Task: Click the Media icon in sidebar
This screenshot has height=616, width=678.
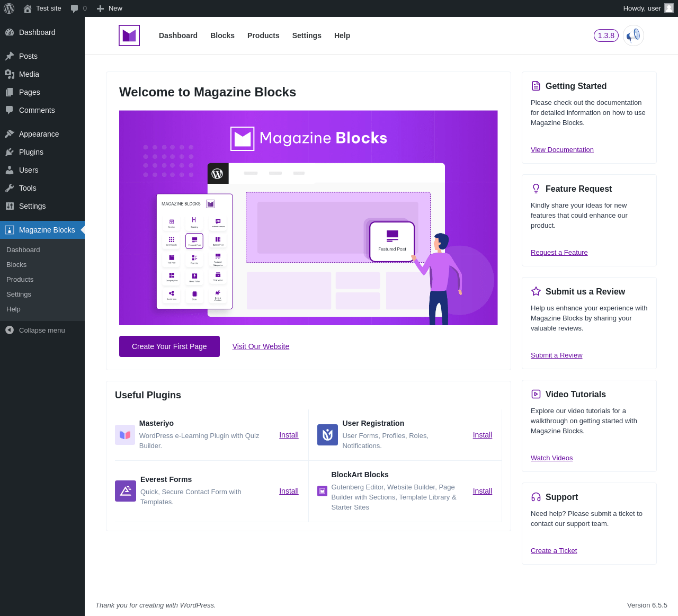Action: pos(10,74)
